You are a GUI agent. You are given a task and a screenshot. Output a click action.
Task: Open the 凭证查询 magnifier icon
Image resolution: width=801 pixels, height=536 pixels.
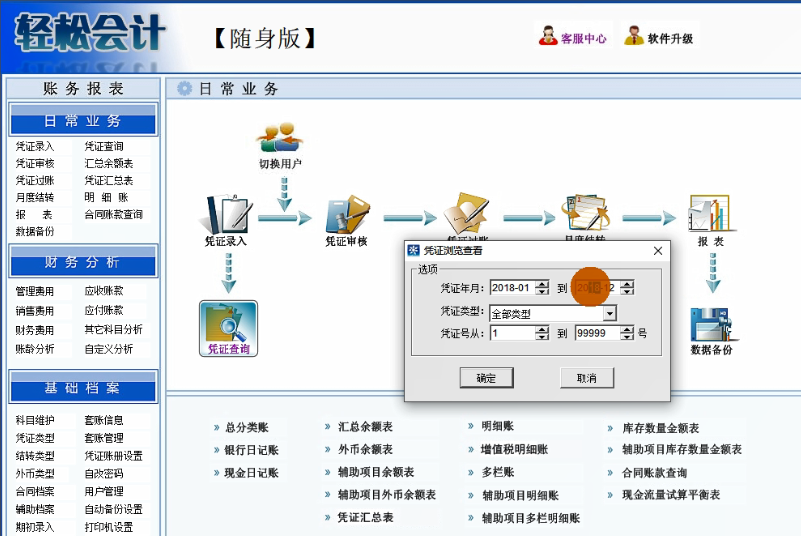(x=228, y=329)
